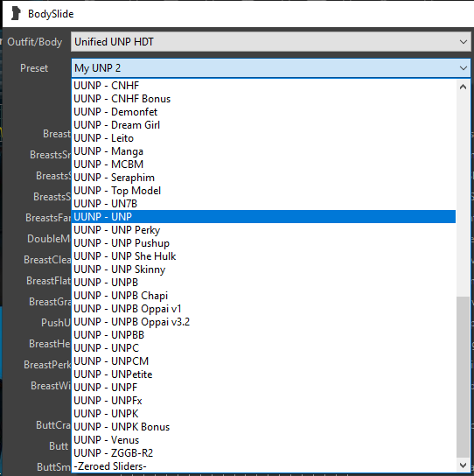Choose the UUNP - Venus preset
This screenshot has width=474, height=476.
(x=263, y=440)
